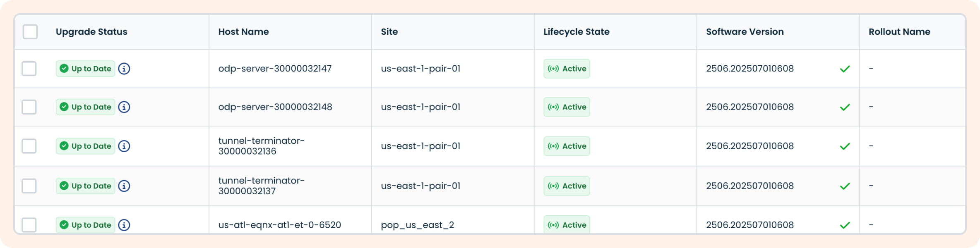Select the checkbox for tunnel-terminator-30000032137

coord(29,186)
